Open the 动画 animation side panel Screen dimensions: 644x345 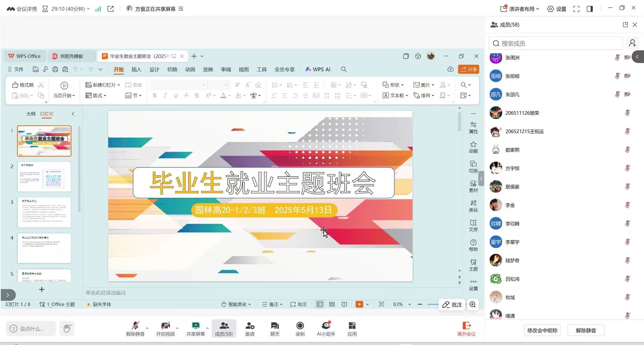pyautogui.click(x=473, y=147)
